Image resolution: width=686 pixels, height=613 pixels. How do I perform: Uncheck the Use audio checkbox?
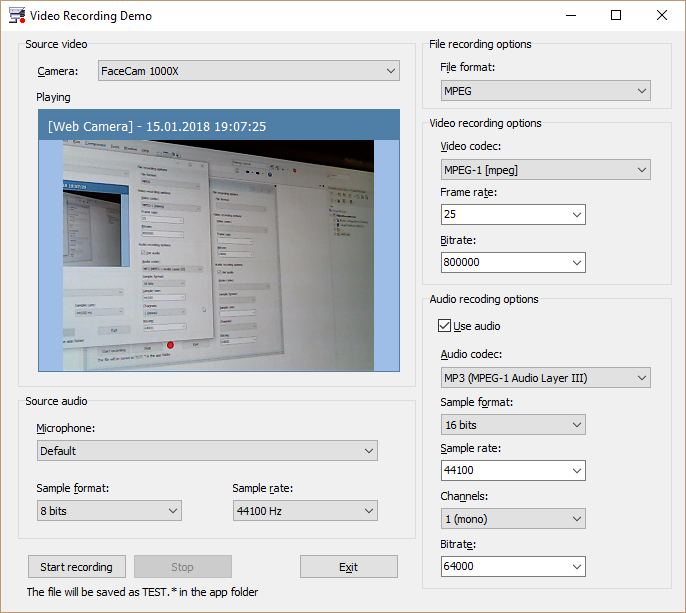pos(445,326)
